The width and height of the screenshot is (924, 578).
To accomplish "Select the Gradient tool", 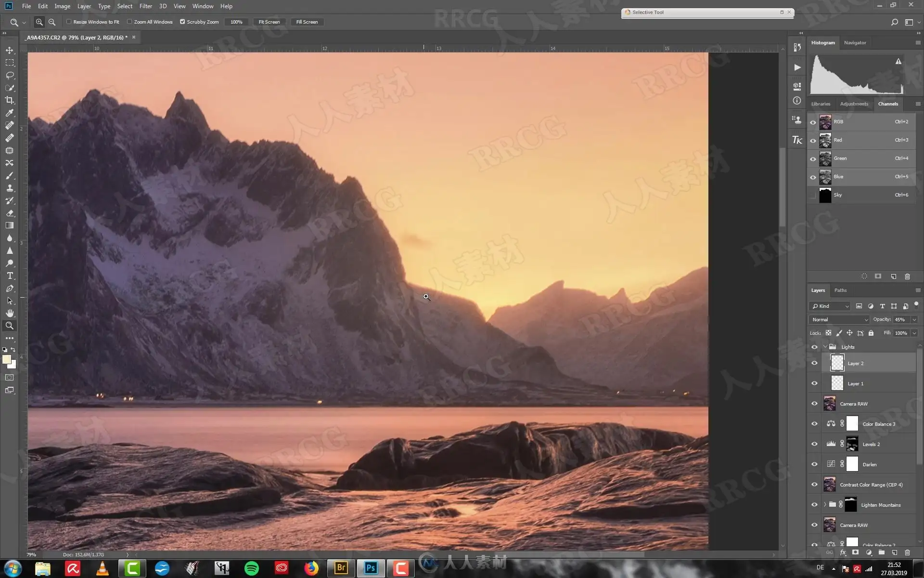I will point(10,225).
